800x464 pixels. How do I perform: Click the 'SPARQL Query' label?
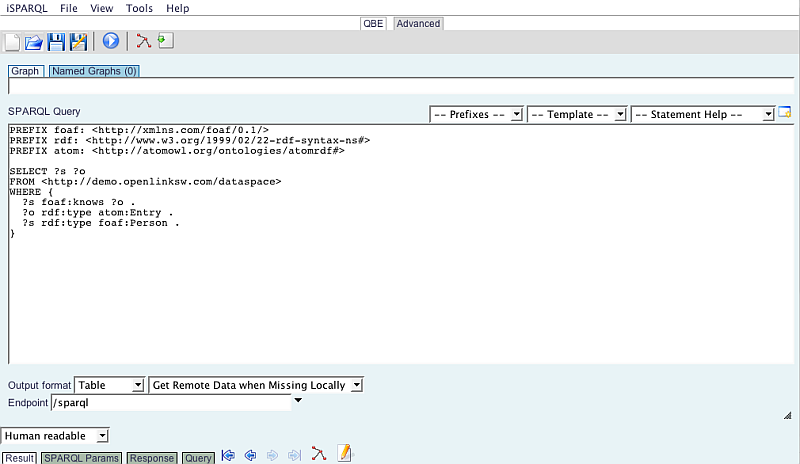[44, 111]
